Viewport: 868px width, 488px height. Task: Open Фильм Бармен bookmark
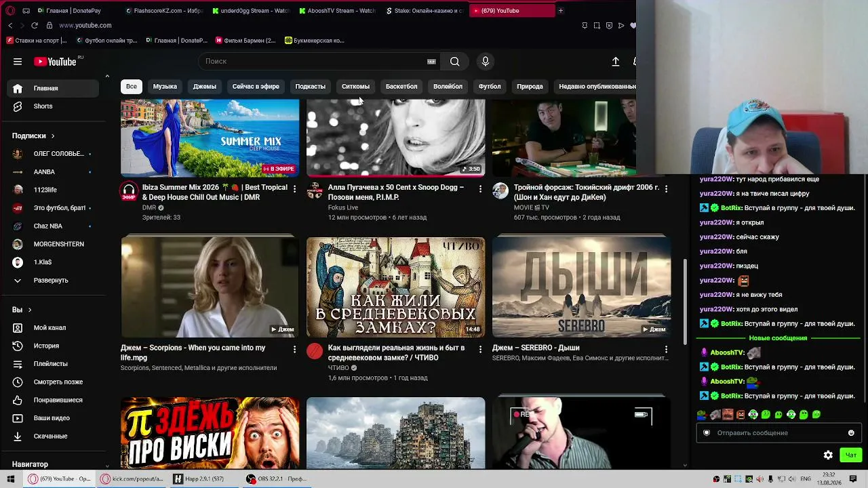(x=245, y=41)
